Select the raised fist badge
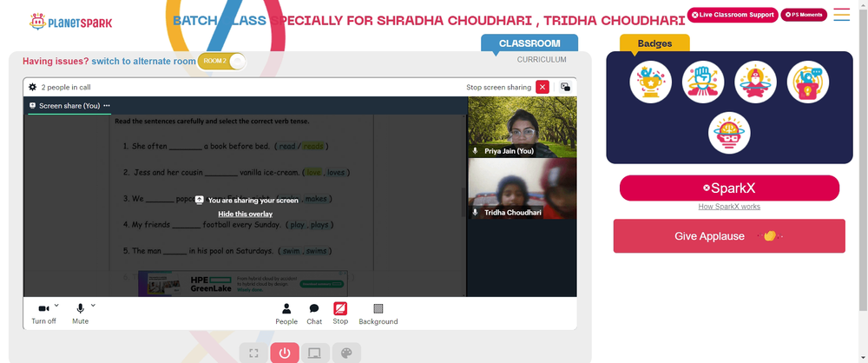Screen dimensions: 868x363 coord(703,82)
